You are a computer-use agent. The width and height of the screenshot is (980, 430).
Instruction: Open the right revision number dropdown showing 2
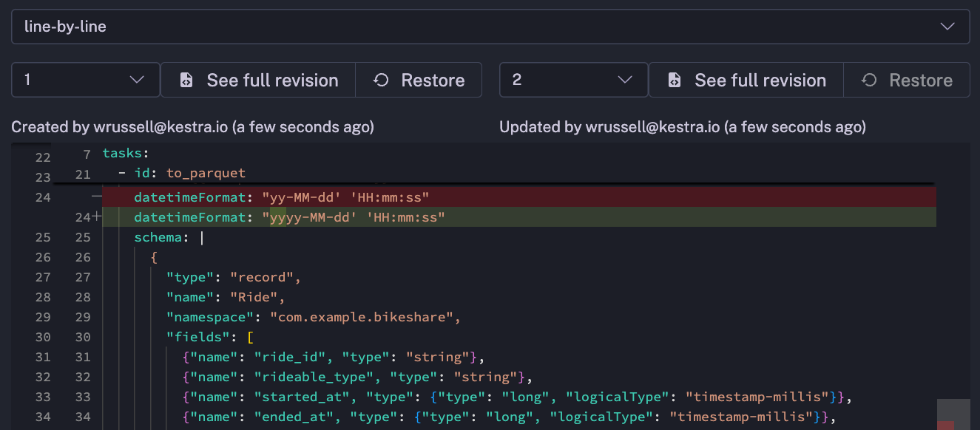[573, 80]
